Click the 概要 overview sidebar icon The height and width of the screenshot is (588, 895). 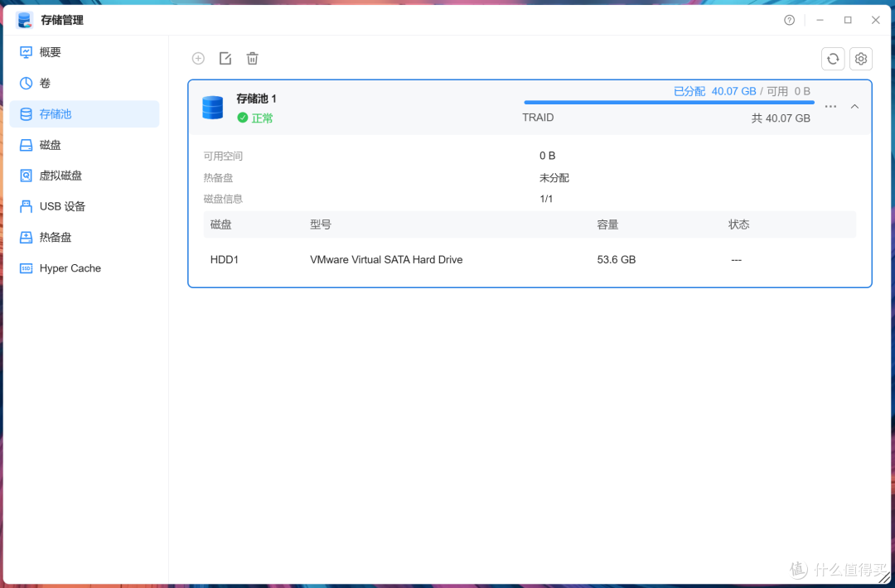pyautogui.click(x=27, y=52)
